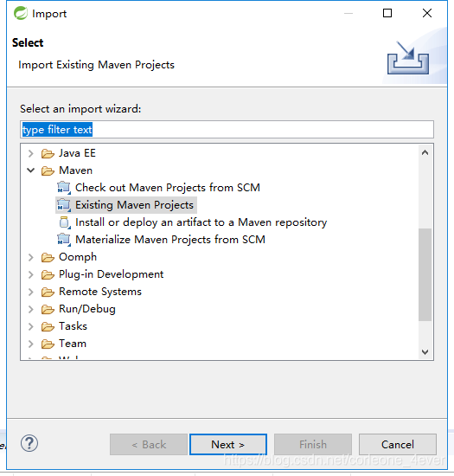Viewport: 454px width, 476px height.
Task: Click the Maven folder icon
Action: pos(48,170)
